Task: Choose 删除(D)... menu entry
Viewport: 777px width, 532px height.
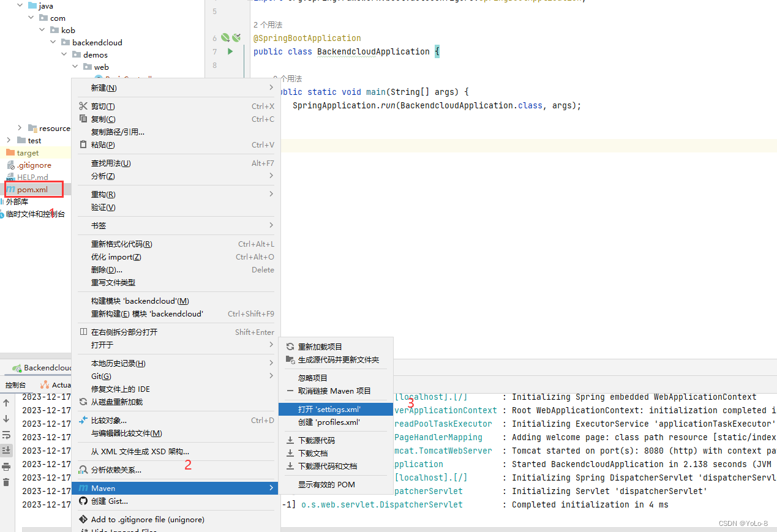Action: point(176,269)
